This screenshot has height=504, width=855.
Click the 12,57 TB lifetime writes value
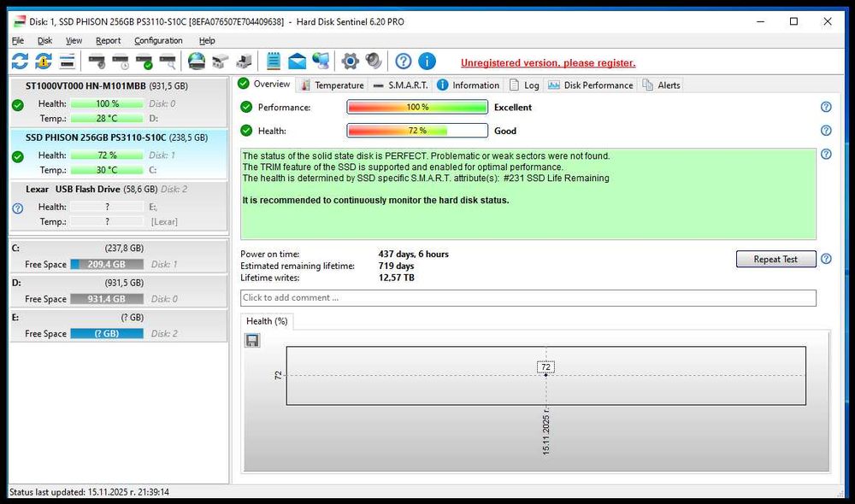[x=397, y=278]
